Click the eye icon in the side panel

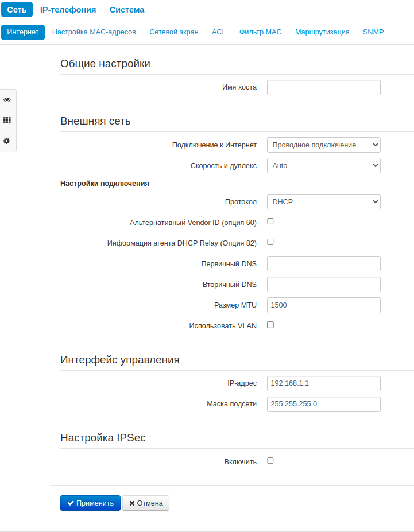(x=7, y=100)
